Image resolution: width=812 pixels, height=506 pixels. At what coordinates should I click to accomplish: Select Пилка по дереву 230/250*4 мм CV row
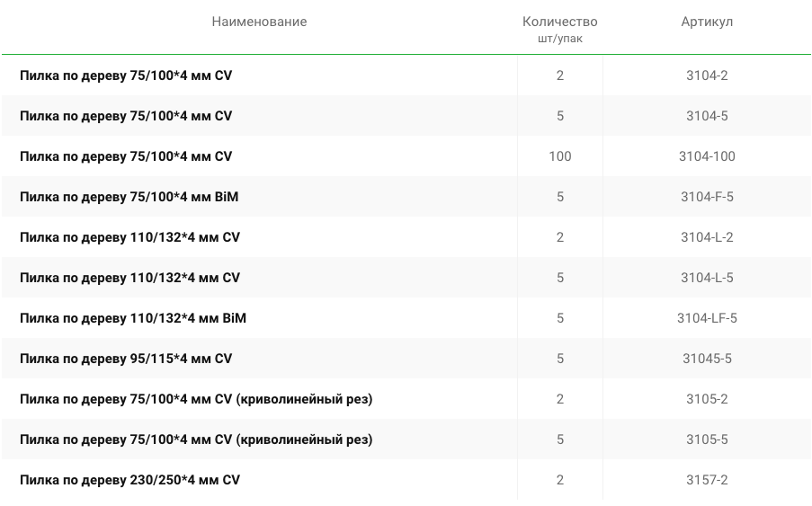[406, 480]
